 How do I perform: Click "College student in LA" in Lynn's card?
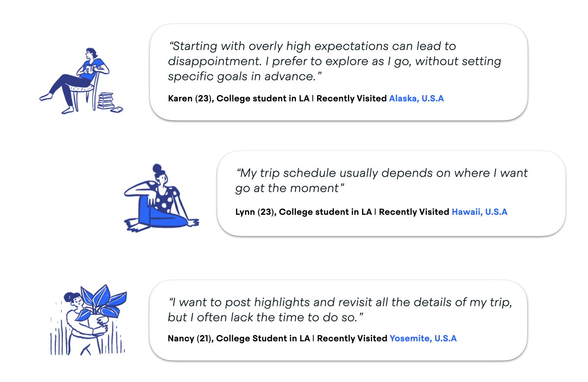[x=325, y=212]
